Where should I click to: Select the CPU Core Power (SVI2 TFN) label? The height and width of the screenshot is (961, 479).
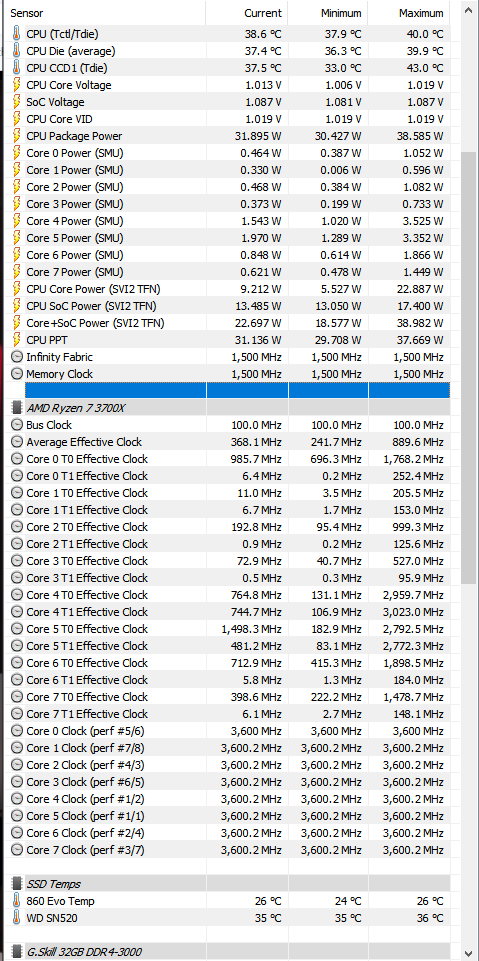[94, 289]
